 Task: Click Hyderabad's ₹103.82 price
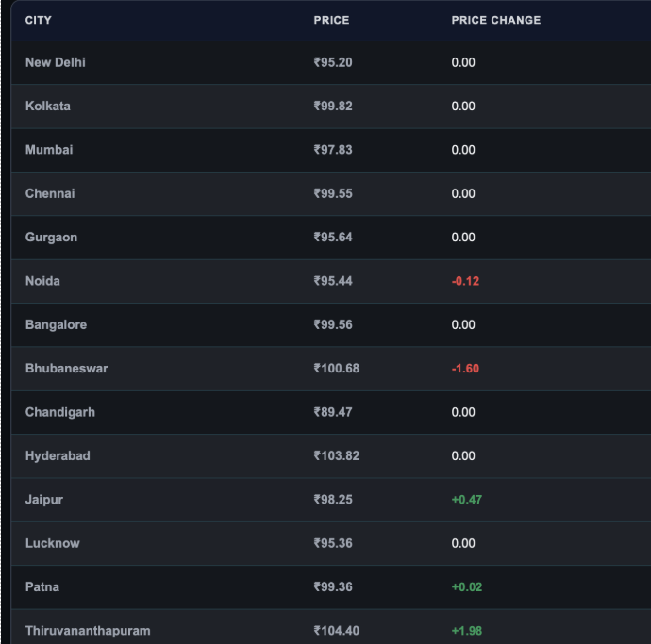point(336,456)
